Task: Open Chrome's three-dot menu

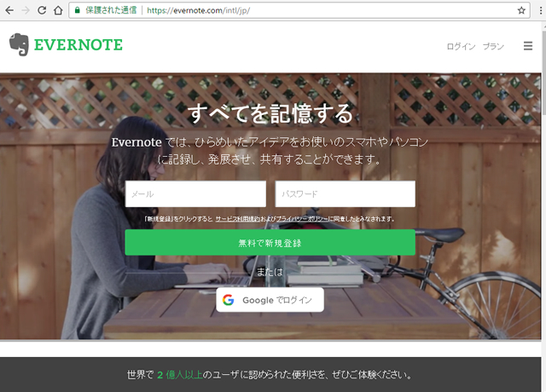Action: pos(541,10)
